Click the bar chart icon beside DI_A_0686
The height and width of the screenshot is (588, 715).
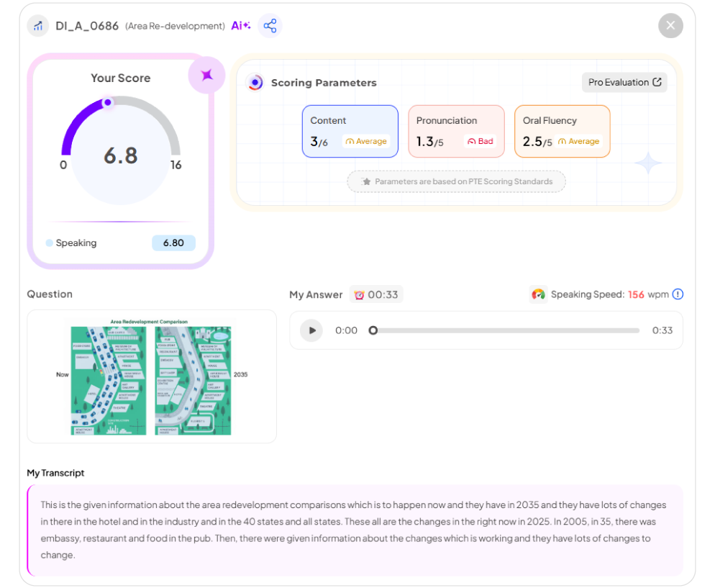(38, 26)
